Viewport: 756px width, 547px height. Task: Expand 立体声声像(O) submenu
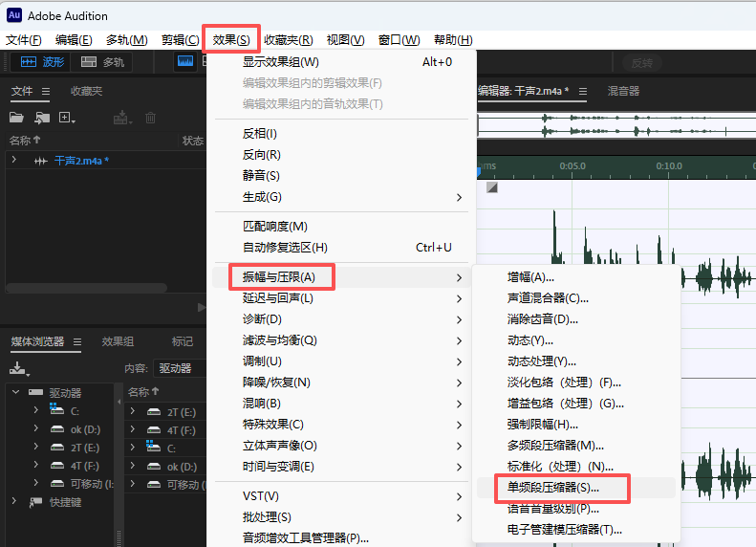[x=341, y=446]
